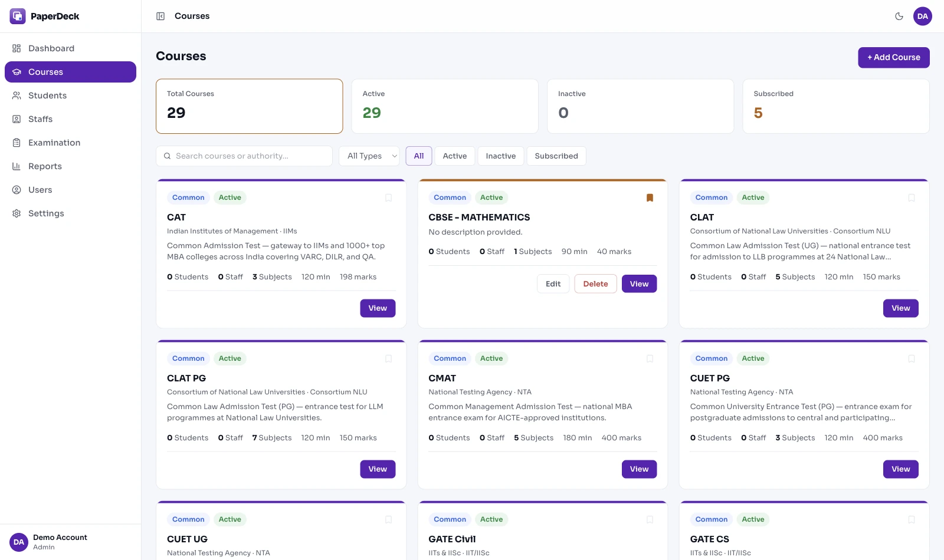Bookmark the CLAT course card
This screenshot has width=944, height=560.
[912, 197]
